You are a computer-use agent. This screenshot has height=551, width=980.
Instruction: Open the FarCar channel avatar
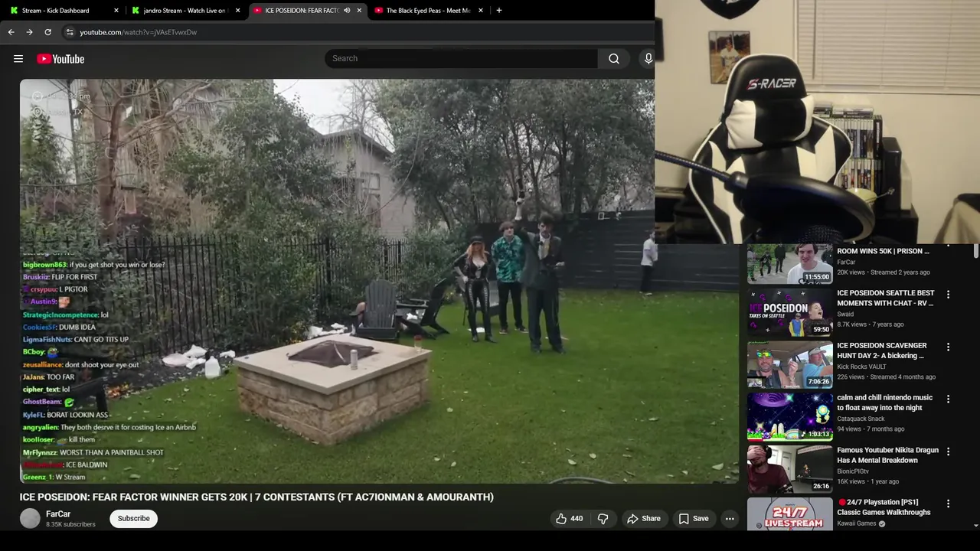[30, 519]
